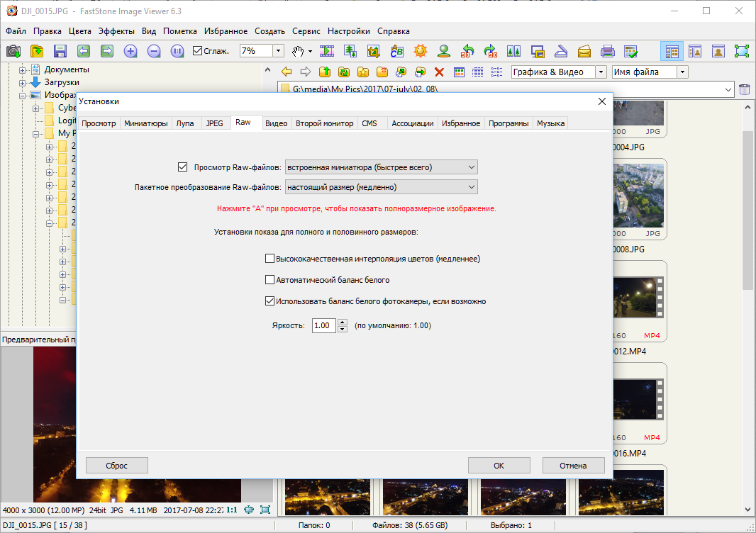756x533 pixels.
Task: Open the 'Эффекты' menu
Action: pyautogui.click(x=116, y=31)
